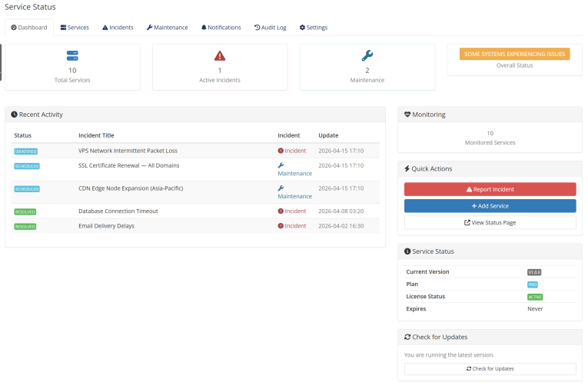
Task: Select CDN Edge Node Expansion (Asia-Pacific) title
Action: pyautogui.click(x=131, y=188)
